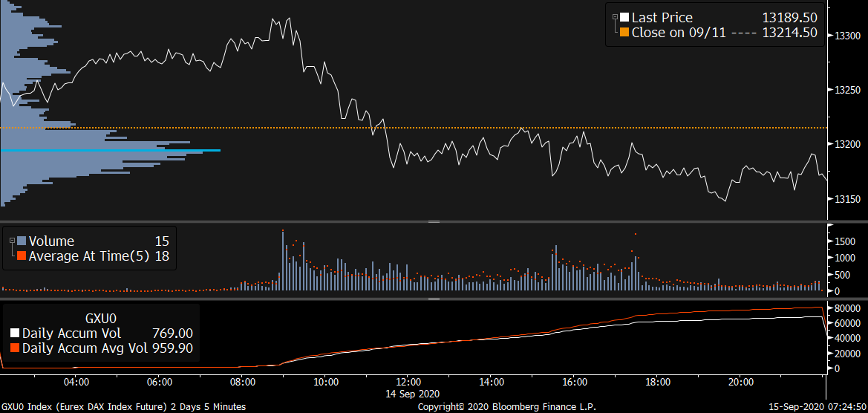This screenshot has width=868, height=413.
Task: Click the 14:00 time axis label
Action: click(x=492, y=382)
